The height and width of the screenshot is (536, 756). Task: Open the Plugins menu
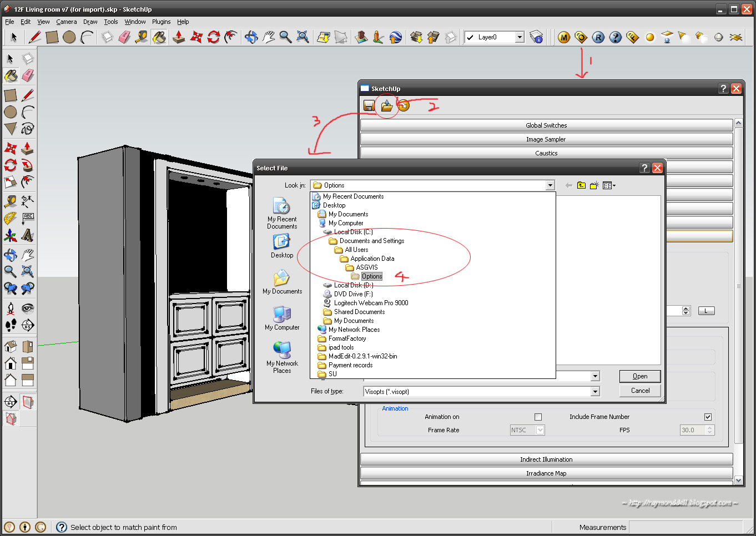[161, 22]
